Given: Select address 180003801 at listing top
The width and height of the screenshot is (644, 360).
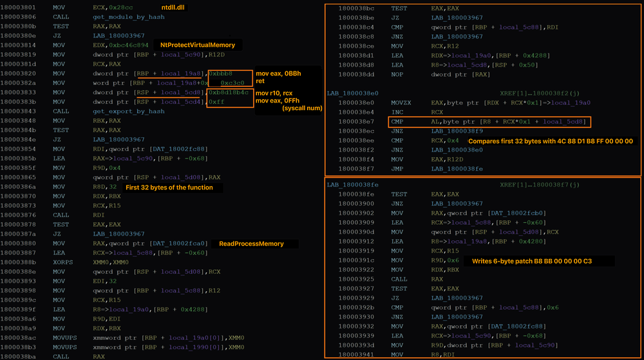Looking at the screenshot, I should pyautogui.click(x=19, y=6).
